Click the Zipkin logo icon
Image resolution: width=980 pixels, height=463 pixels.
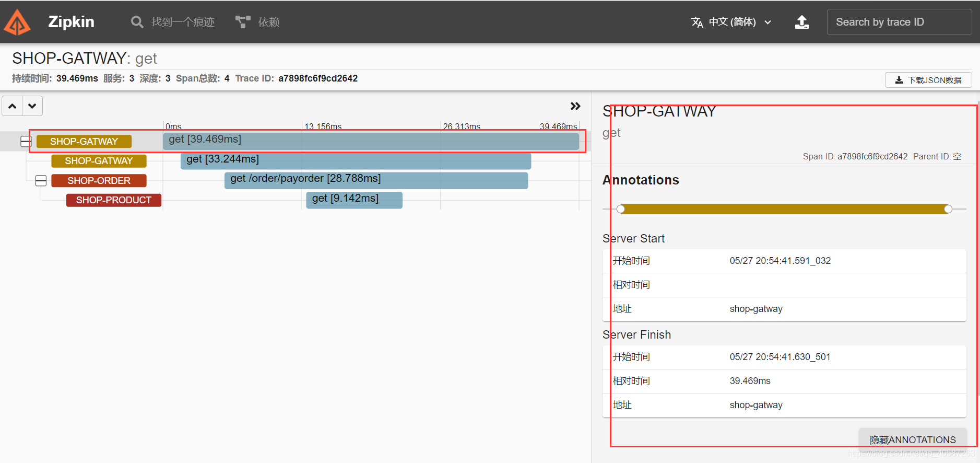coord(17,22)
